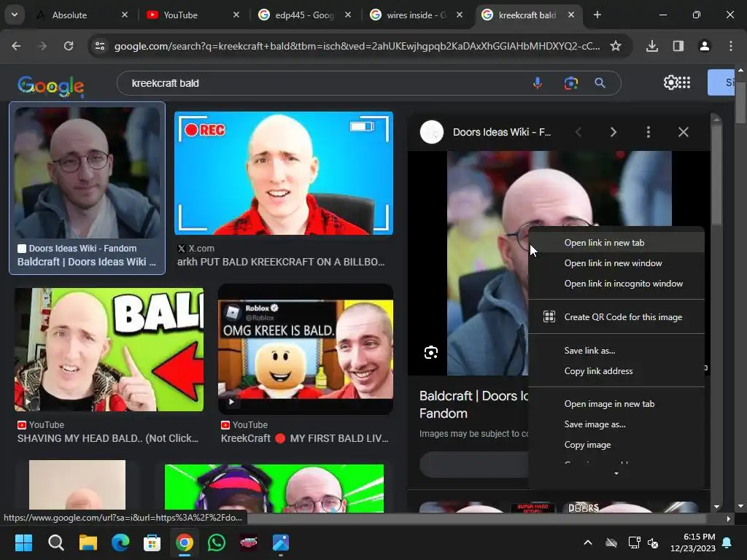Open preview panel more options
This screenshot has width=747, height=560.
point(649,133)
